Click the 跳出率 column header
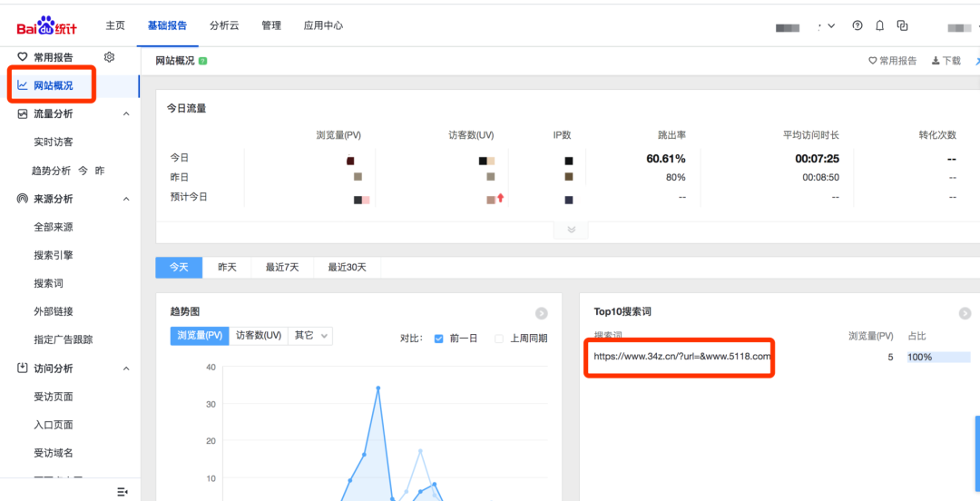This screenshot has height=501, width=980. (x=671, y=135)
